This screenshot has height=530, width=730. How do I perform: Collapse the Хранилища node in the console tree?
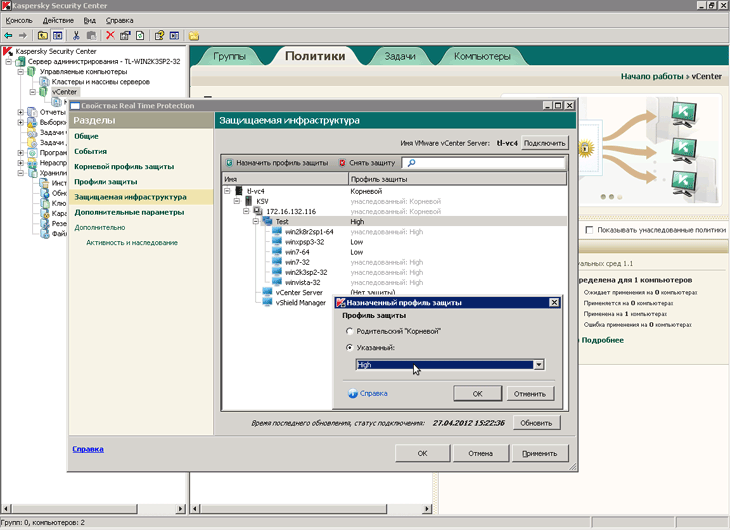click(x=20, y=173)
